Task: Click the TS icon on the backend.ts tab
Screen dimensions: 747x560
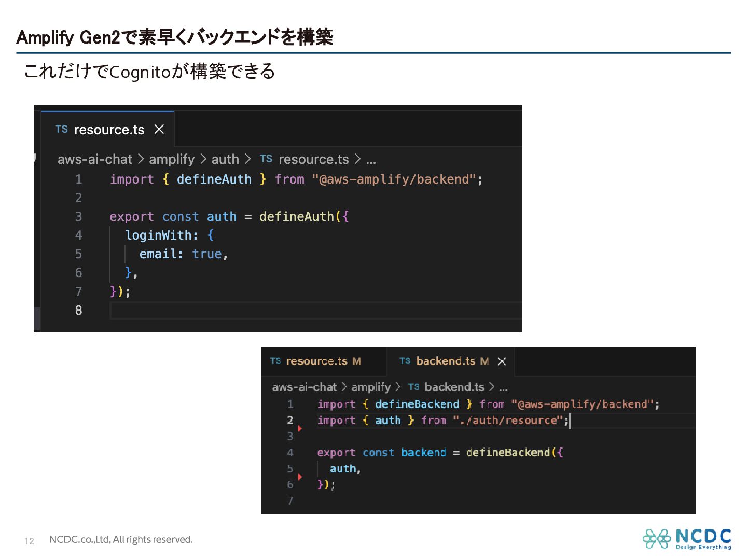Action: pos(405,361)
